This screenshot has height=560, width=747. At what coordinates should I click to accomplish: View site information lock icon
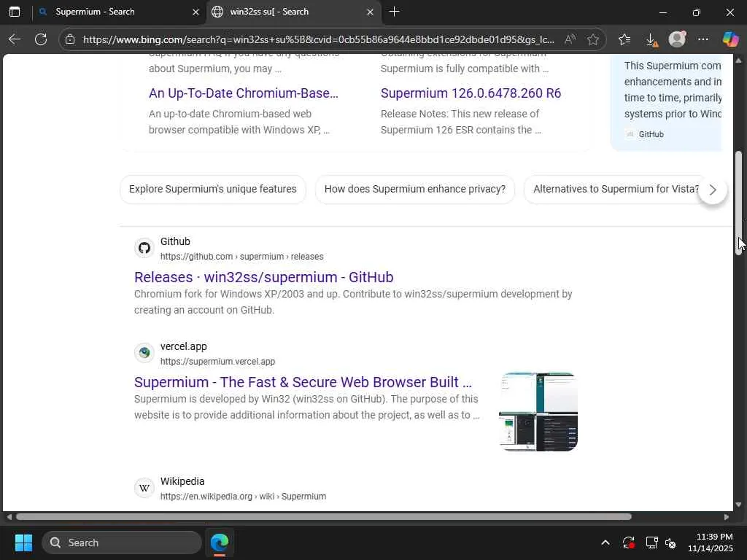70,39
